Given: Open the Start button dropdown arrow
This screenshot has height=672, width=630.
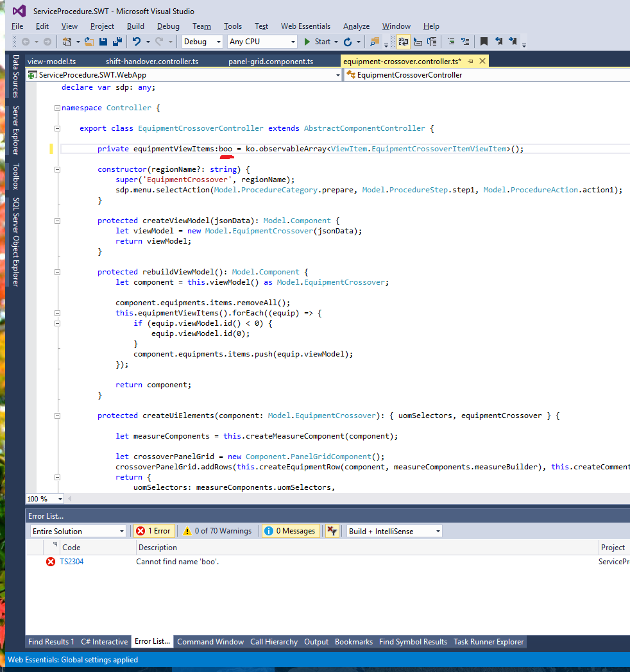Looking at the screenshot, I should 336,42.
